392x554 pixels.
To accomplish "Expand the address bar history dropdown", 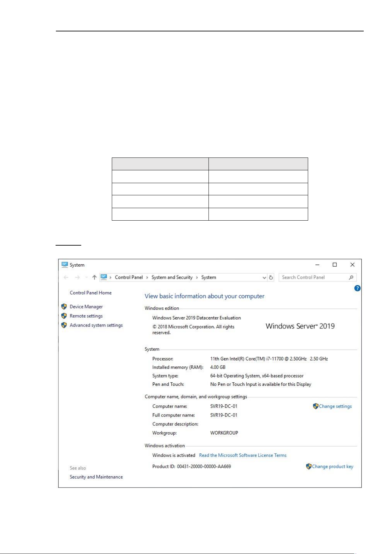I will (264, 278).
